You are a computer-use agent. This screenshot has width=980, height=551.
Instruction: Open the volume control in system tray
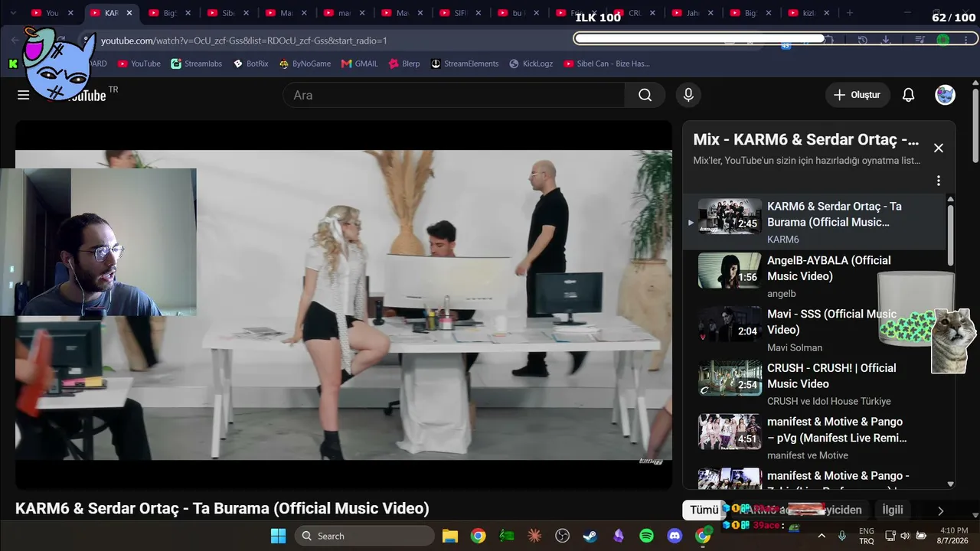click(x=905, y=536)
